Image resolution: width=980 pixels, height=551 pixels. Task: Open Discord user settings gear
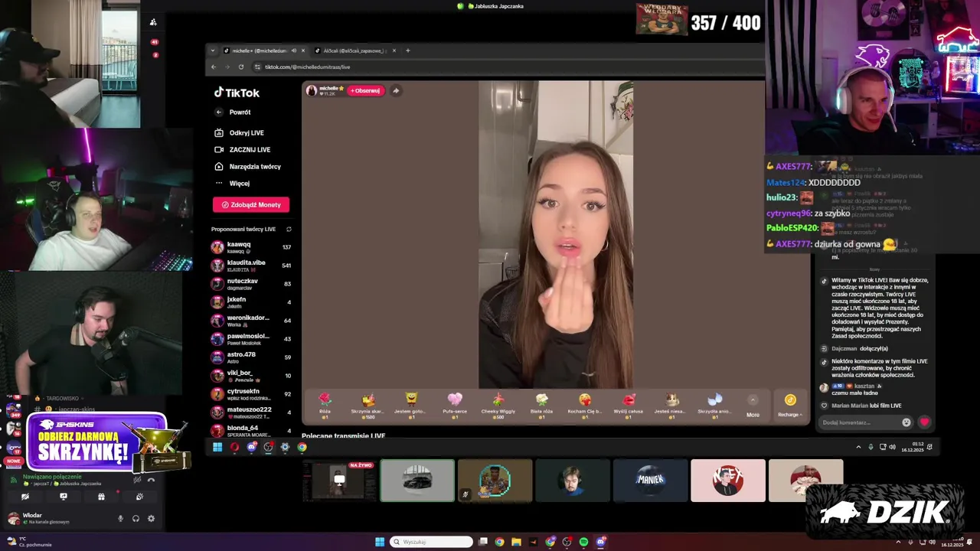coord(151,519)
